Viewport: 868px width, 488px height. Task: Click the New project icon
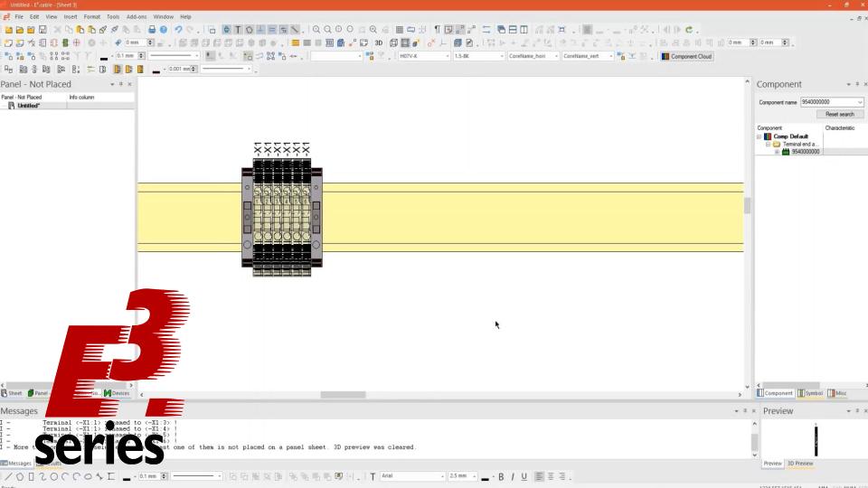click(8, 30)
